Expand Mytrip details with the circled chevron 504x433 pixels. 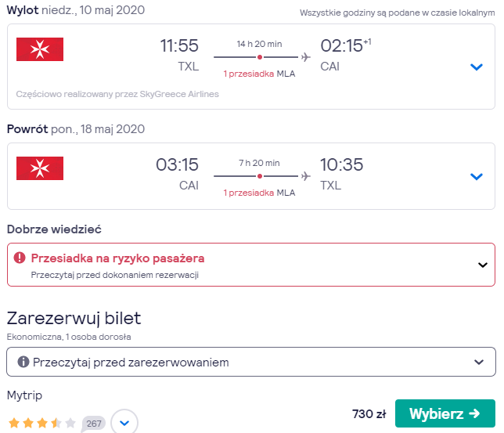click(124, 422)
